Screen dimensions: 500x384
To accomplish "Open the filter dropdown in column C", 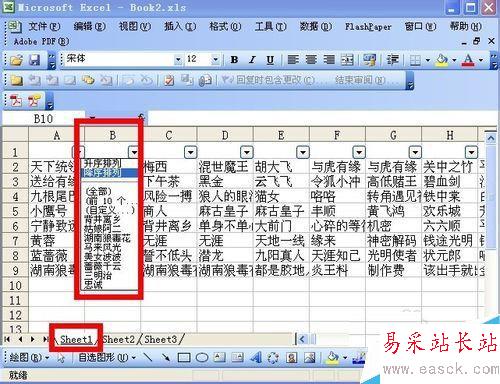I will point(191,152).
